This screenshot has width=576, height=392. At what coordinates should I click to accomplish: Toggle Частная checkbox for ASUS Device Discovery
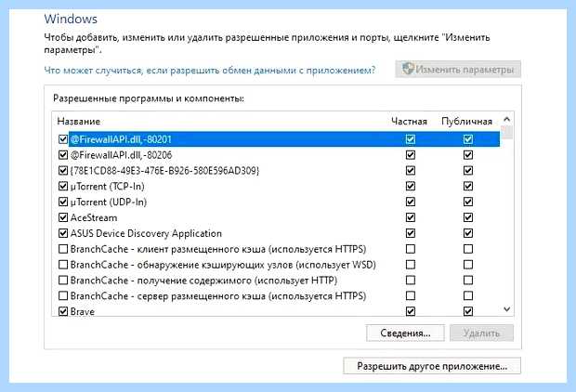tap(411, 233)
